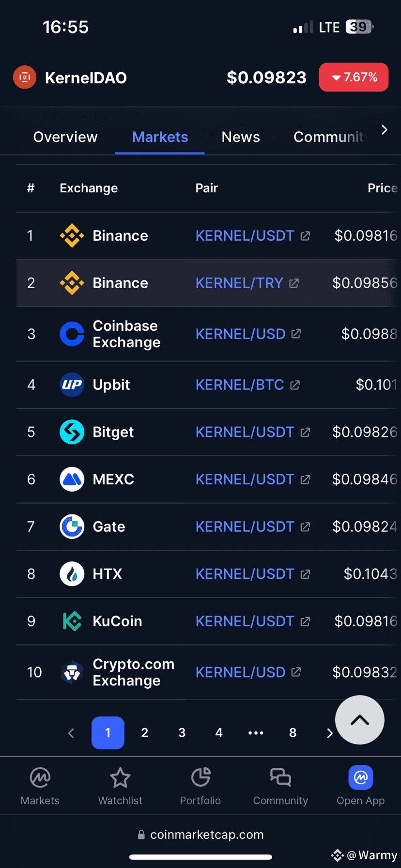Open the Markets icon in bottom navigation
Screen dimensions: 401x868
[x=40, y=778]
